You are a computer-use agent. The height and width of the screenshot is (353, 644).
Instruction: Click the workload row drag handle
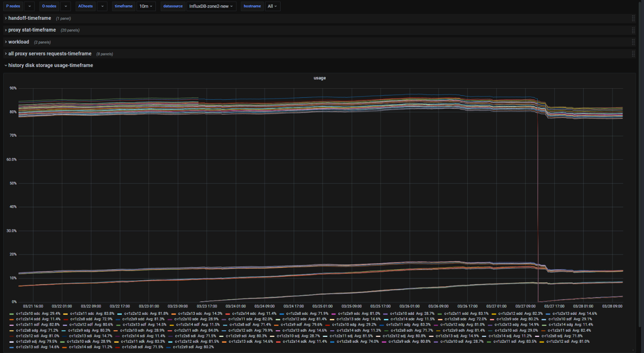click(x=633, y=42)
